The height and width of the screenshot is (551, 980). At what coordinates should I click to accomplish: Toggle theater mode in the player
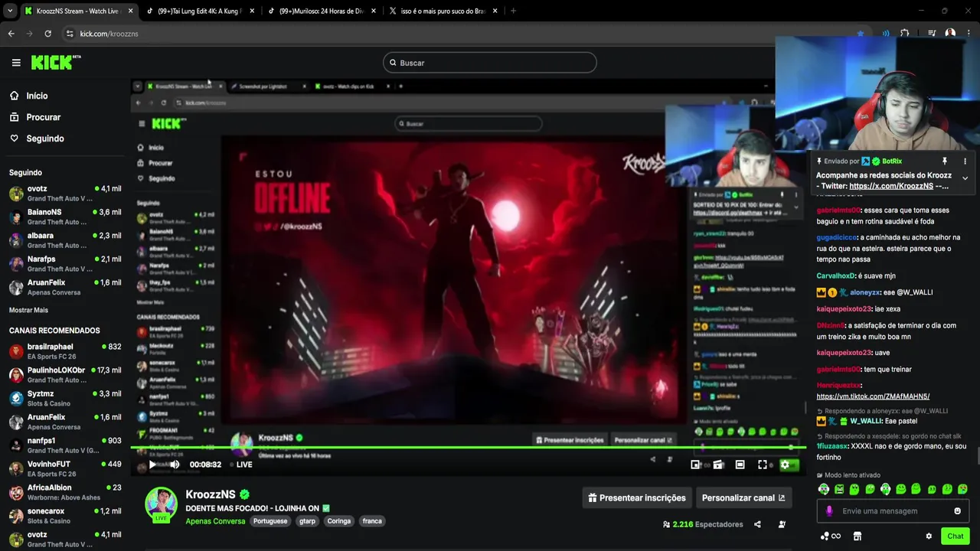tap(740, 465)
